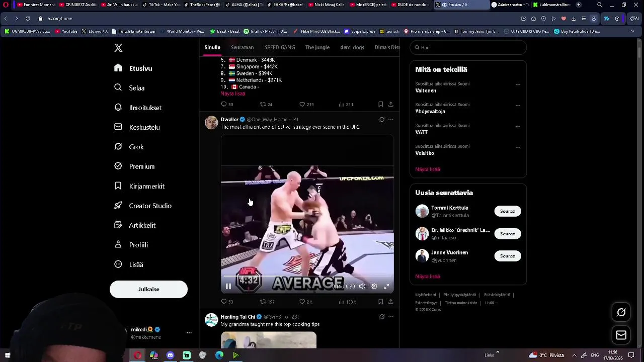
Task: Switch to the SPEED GANG tab
Action: pyautogui.click(x=280, y=47)
